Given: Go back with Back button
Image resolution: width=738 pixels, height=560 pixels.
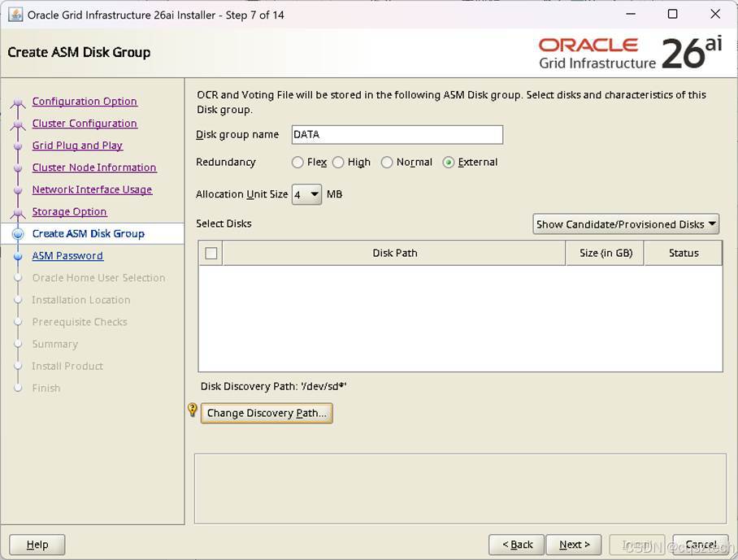Looking at the screenshot, I should pos(516,545).
